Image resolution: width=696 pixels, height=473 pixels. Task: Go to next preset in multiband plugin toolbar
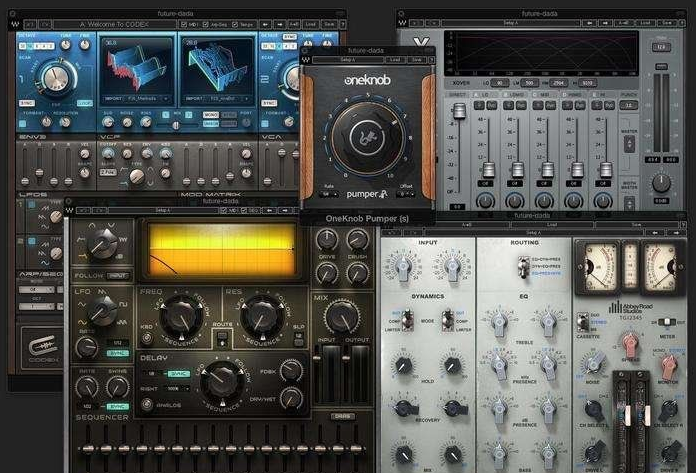click(x=604, y=23)
